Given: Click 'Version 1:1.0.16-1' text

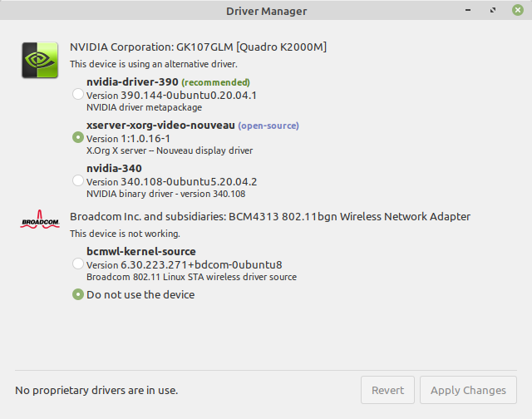Looking at the screenshot, I should tap(128, 139).
